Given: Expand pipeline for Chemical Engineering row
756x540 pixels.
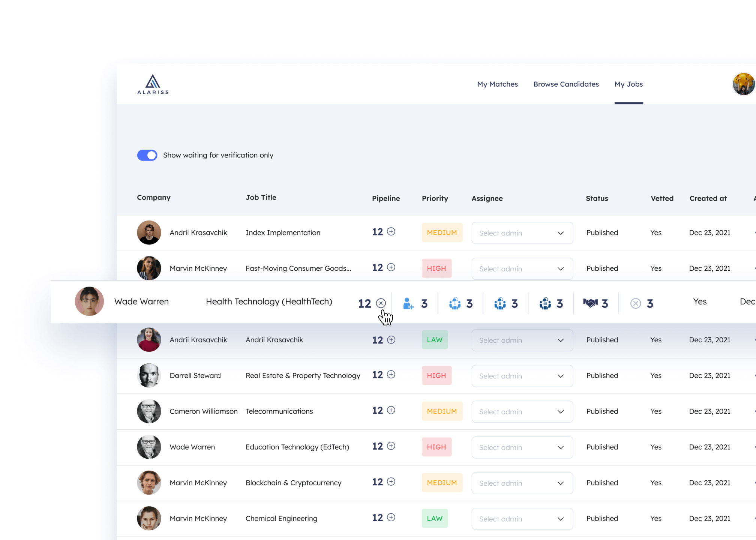Looking at the screenshot, I should coord(391,517).
